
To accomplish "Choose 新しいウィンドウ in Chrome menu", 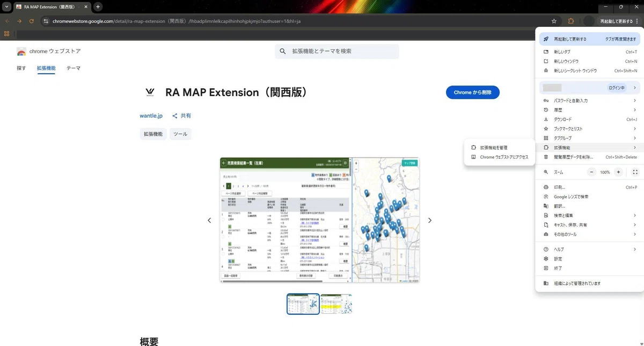I will tap(590, 61).
